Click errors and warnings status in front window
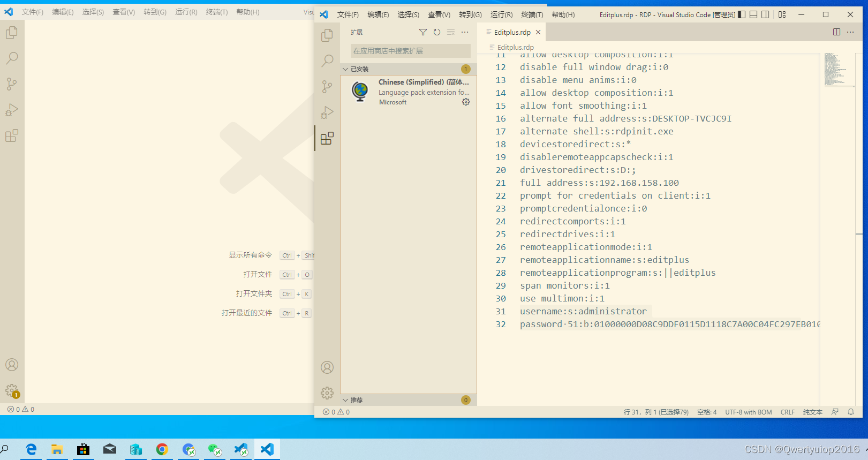The height and width of the screenshot is (460, 868). [x=336, y=412]
